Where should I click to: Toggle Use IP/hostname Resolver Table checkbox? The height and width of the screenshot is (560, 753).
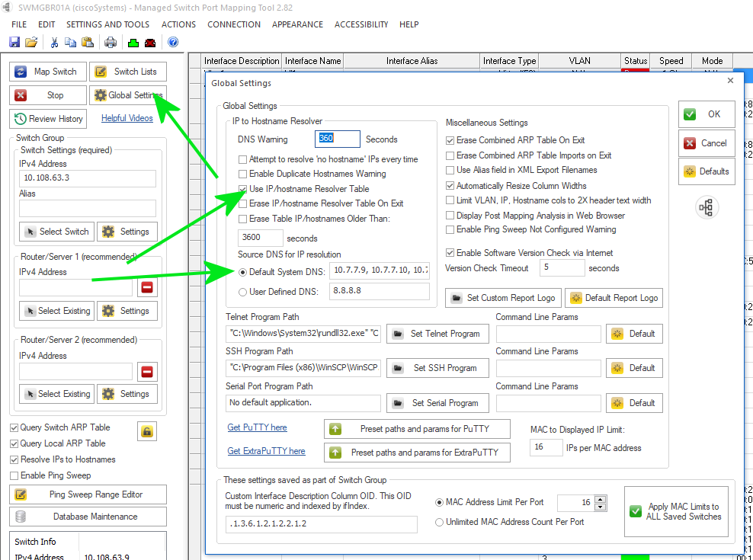click(x=242, y=189)
